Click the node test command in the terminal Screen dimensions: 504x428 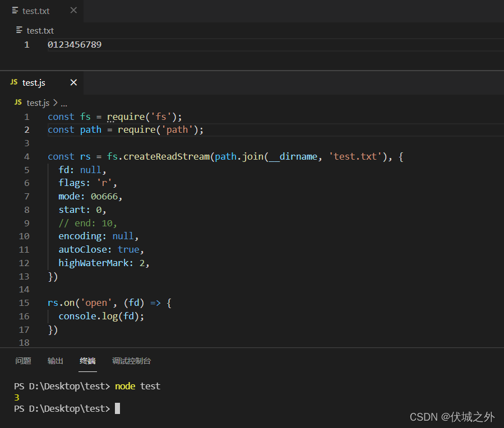coord(137,386)
